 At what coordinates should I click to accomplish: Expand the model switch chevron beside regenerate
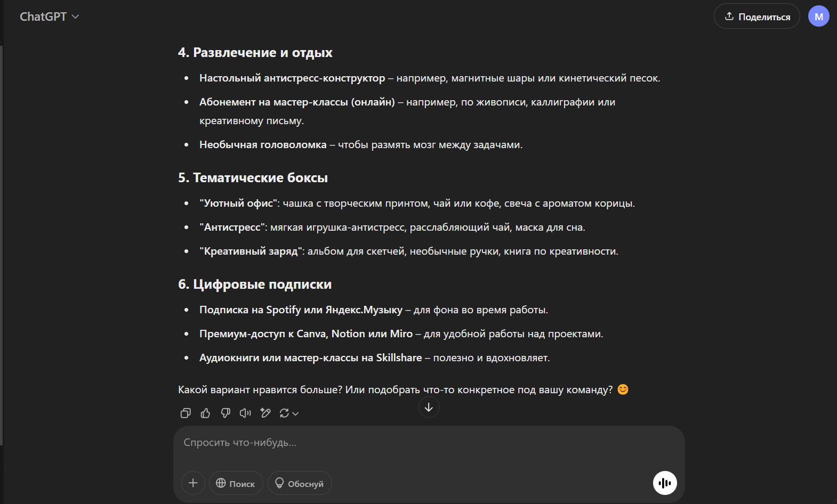[295, 413]
